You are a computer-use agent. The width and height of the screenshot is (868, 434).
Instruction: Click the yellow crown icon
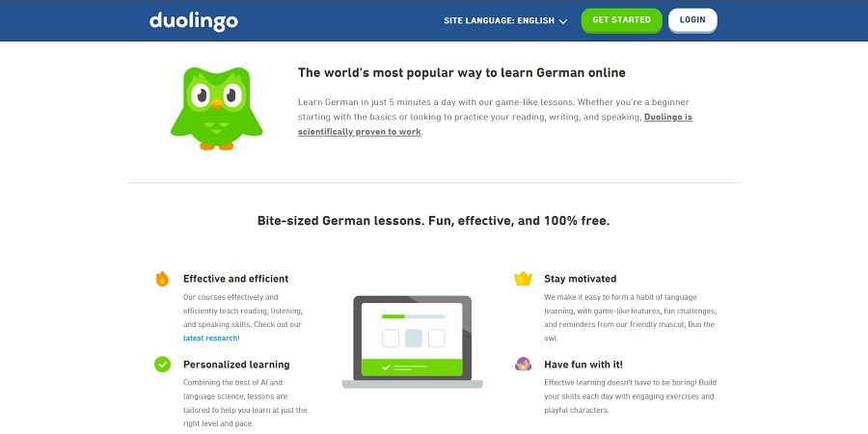pos(523,279)
